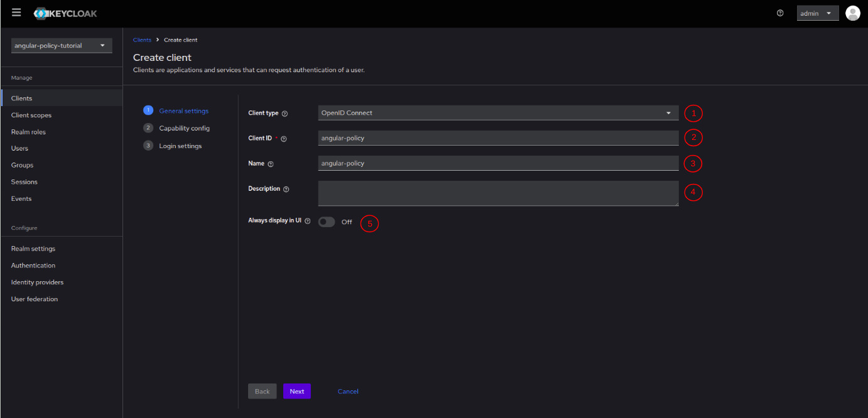Click the user avatar icon

[852, 13]
